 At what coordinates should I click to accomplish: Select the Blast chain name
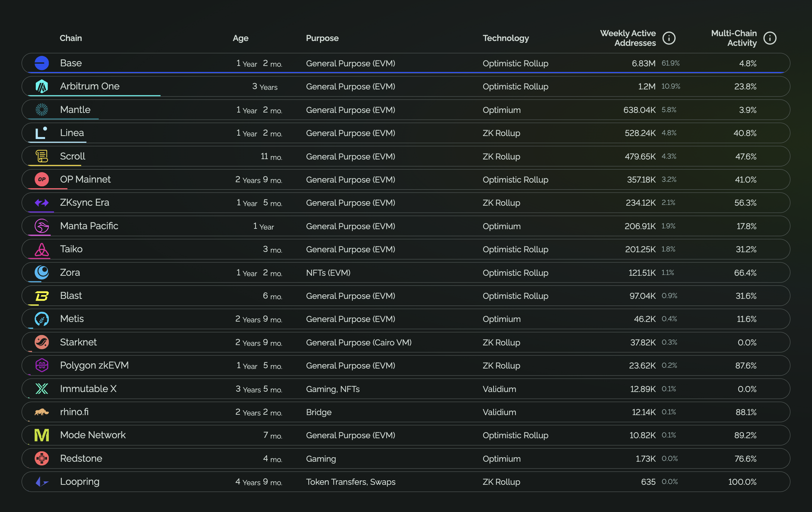pyautogui.click(x=71, y=295)
